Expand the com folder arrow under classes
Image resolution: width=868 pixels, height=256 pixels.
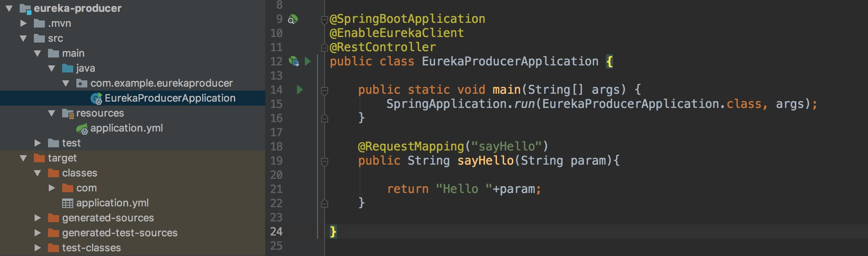[x=52, y=188]
